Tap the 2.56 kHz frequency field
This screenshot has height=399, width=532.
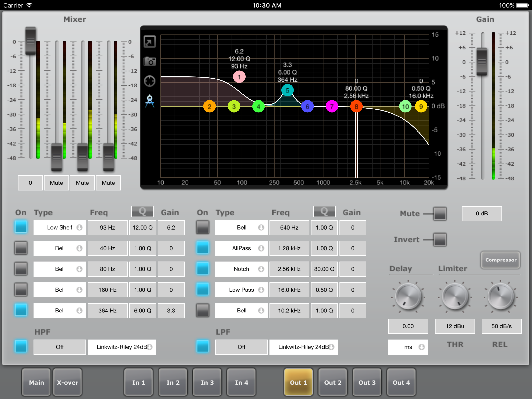(x=289, y=269)
